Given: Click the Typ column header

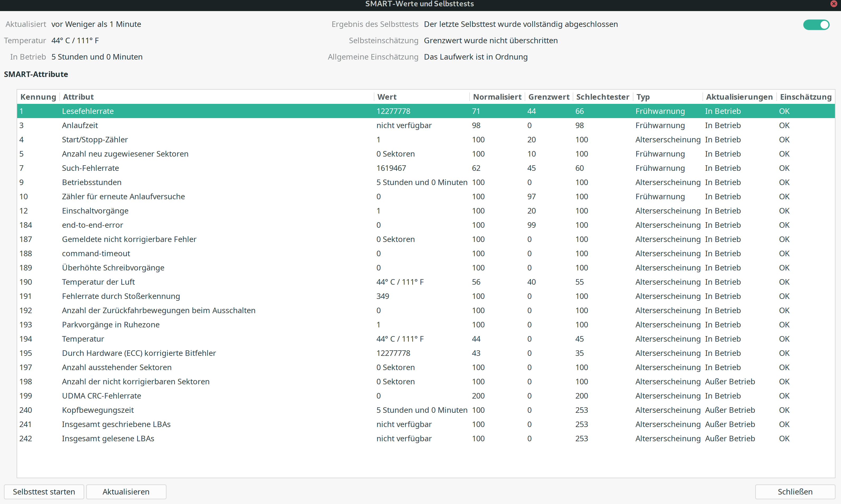Looking at the screenshot, I should 643,97.
